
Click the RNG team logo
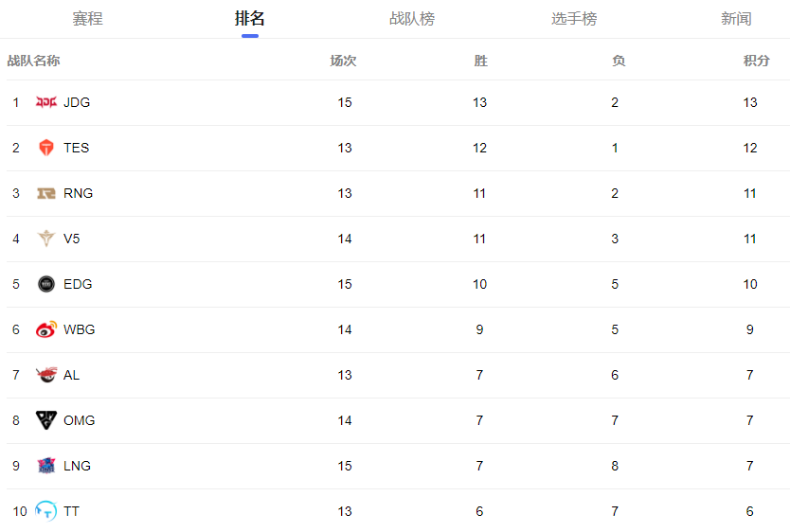coord(46,193)
